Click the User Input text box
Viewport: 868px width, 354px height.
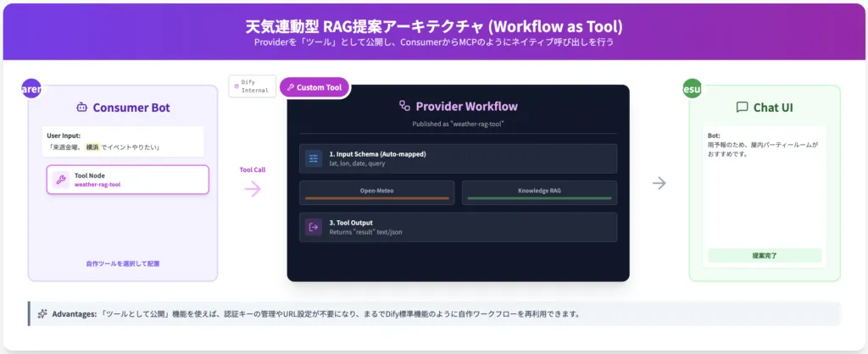click(x=123, y=141)
